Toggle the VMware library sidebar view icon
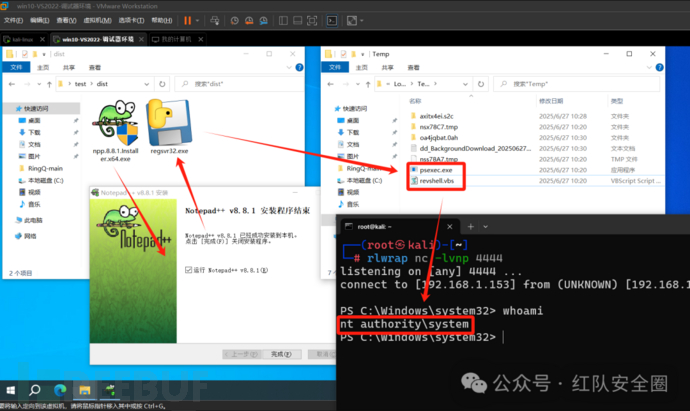The image size is (690, 411). coord(283,21)
